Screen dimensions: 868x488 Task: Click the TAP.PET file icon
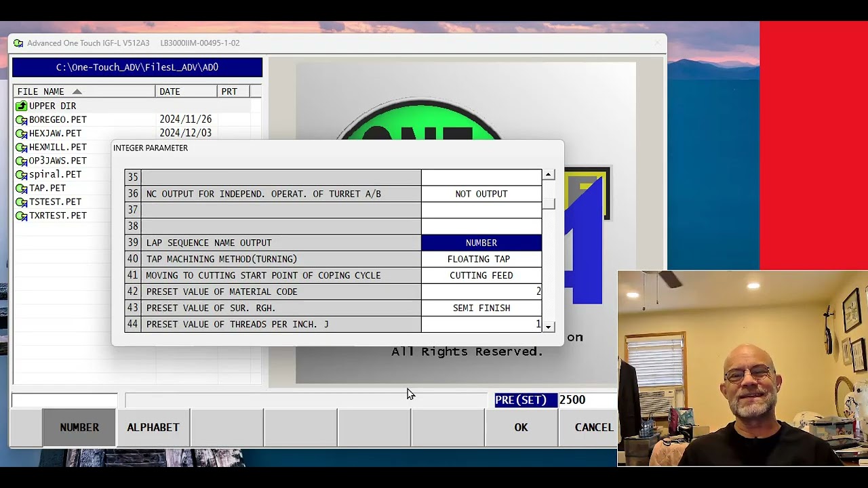click(21, 188)
